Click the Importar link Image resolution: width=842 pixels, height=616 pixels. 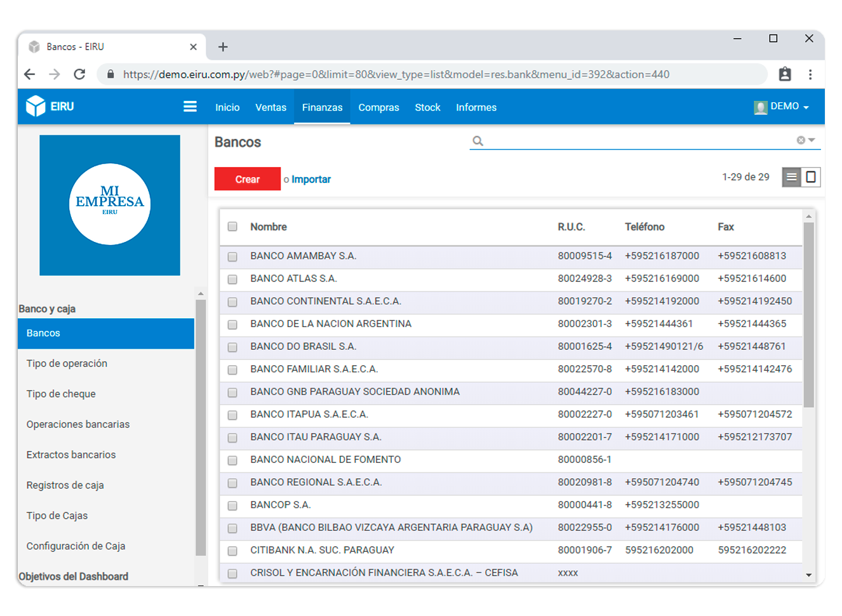coord(311,179)
